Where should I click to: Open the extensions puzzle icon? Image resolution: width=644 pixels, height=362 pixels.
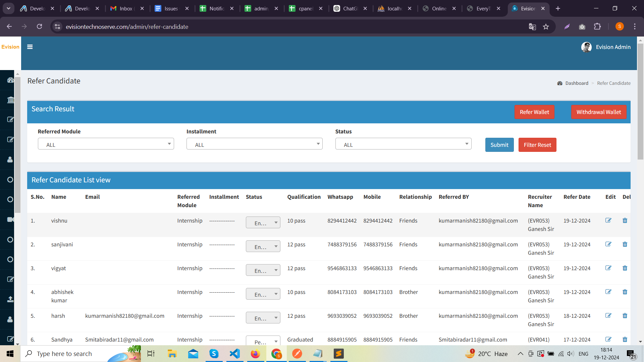coord(597,27)
